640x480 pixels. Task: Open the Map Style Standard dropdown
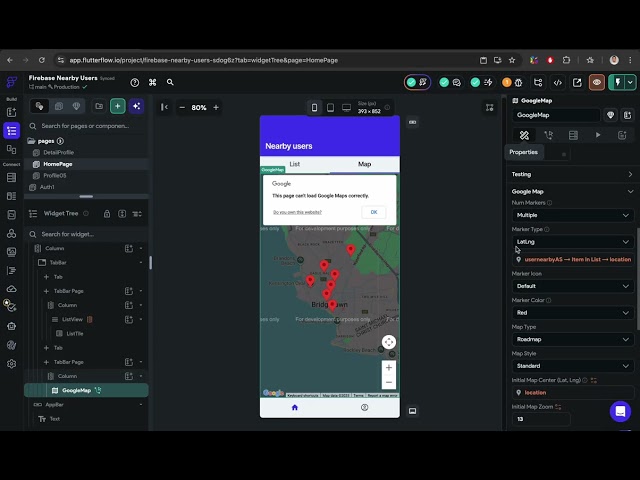(x=573, y=366)
